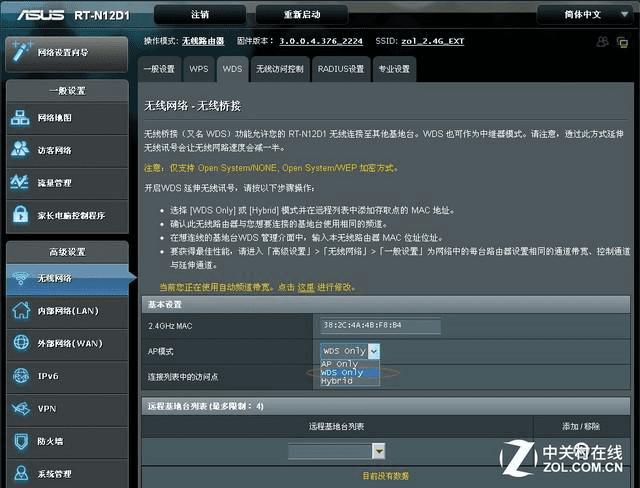The width and height of the screenshot is (640, 488).
Task: Click SSID zol_2.4G_EXT link
Action: click(x=433, y=41)
